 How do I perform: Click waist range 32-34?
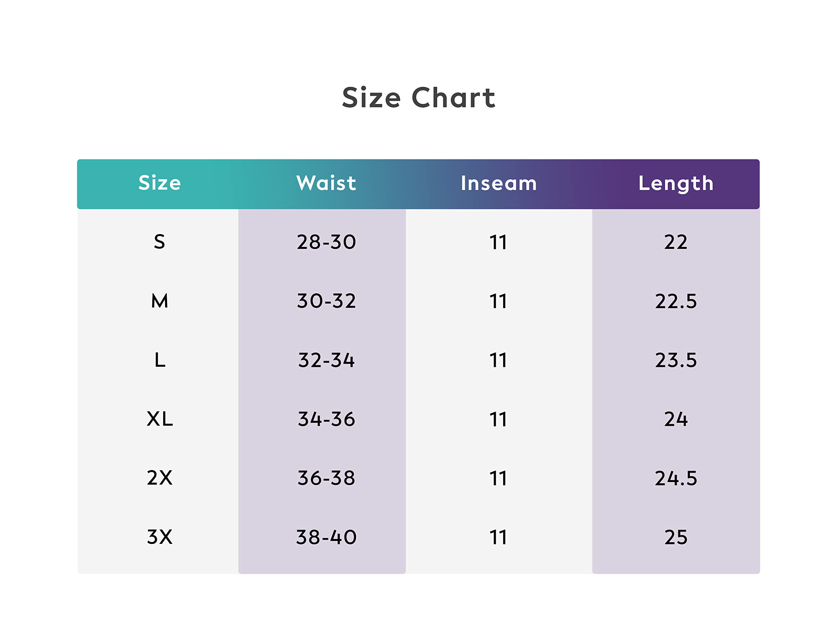326,360
